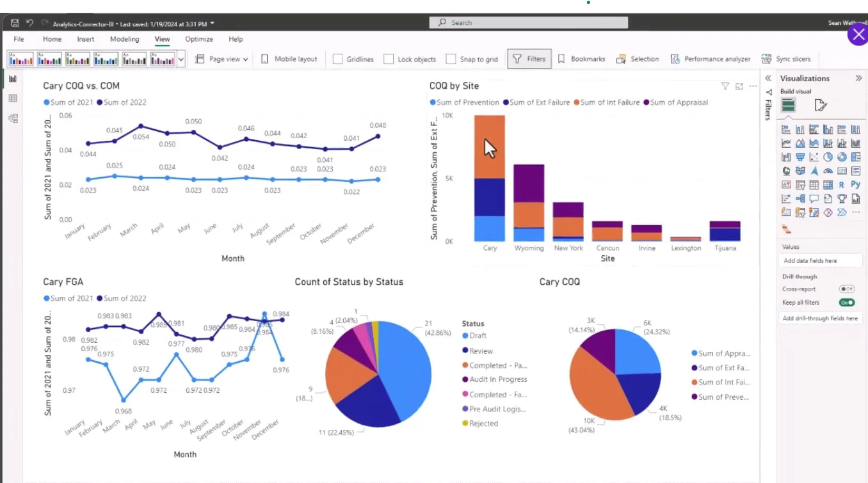Open the Format visual paintbrush icon
The height and width of the screenshot is (483, 868).
(821, 106)
